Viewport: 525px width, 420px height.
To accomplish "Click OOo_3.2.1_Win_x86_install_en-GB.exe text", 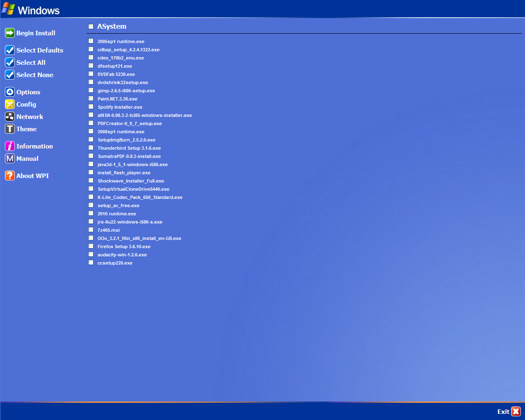I will [x=139, y=238].
